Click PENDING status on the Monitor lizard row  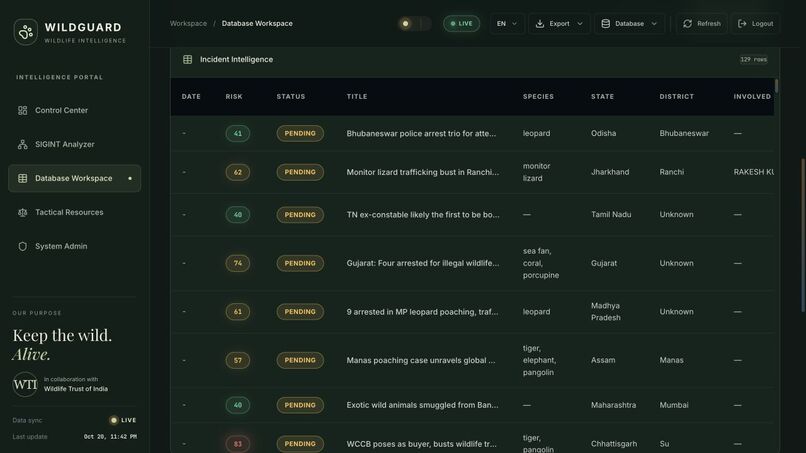(300, 172)
